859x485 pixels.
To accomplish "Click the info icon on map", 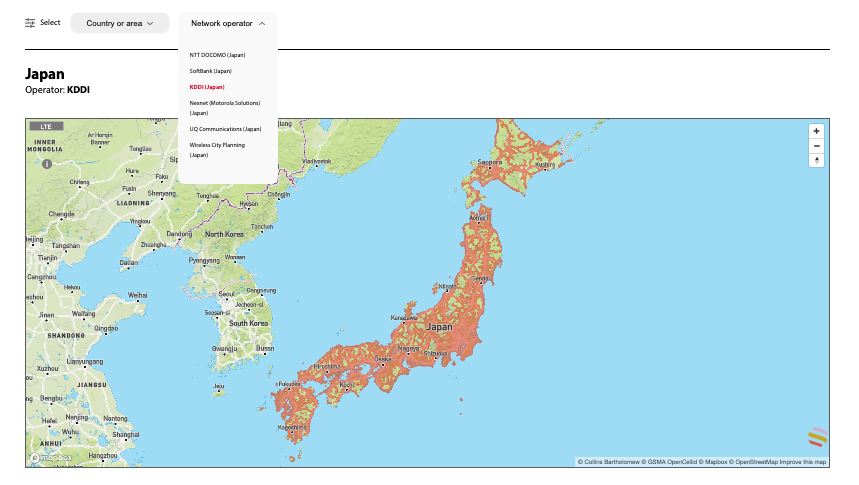I will click(x=46, y=162).
